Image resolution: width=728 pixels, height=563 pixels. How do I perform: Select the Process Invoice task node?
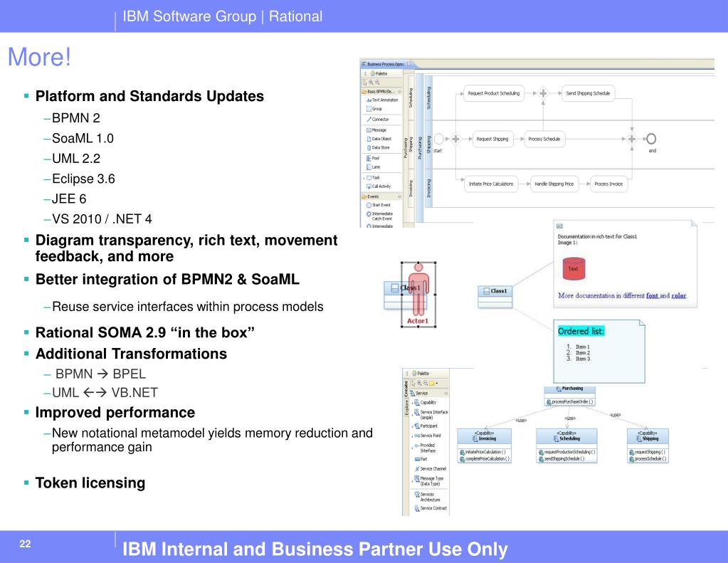coord(608,184)
